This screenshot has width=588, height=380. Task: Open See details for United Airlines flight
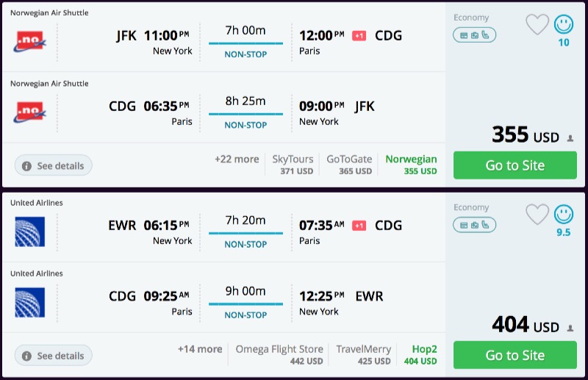(x=54, y=356)
